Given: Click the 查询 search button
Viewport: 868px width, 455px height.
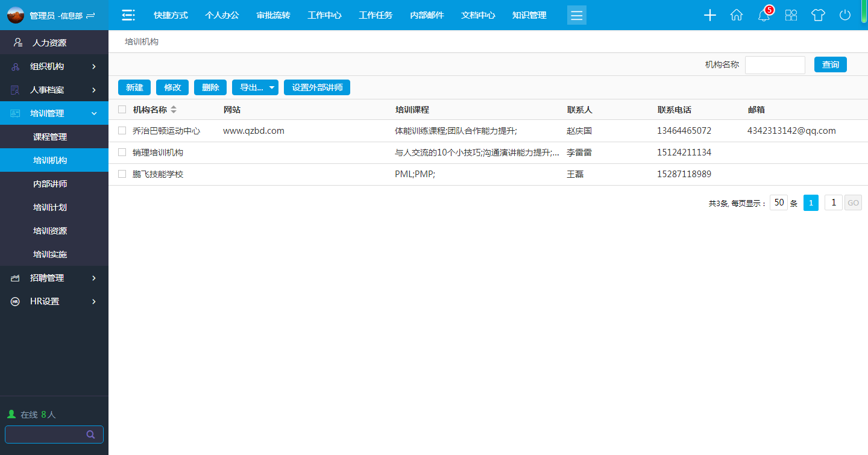Looking at the screenshot, I should coord(831,64).
